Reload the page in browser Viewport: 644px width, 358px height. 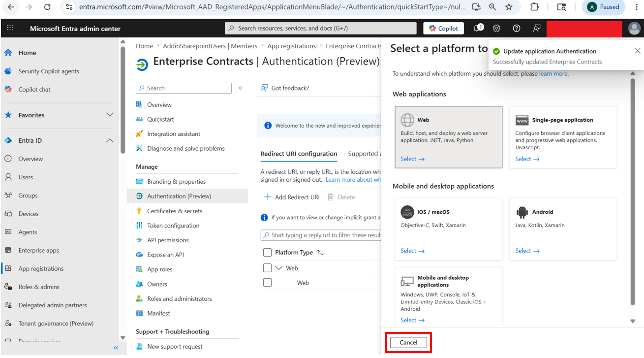[47, 7]
